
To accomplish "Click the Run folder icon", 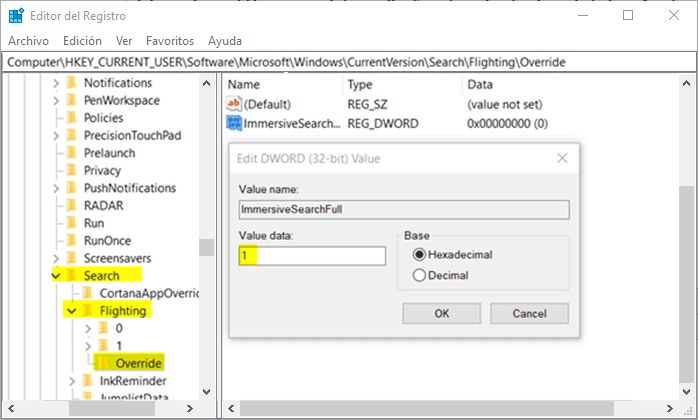I will [x=71, y=223].
